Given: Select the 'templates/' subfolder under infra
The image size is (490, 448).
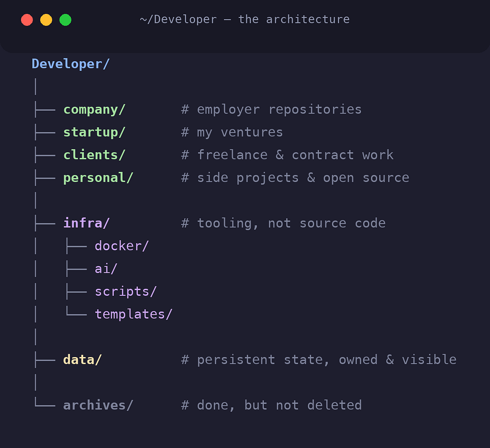Looking at the screenshot, I should point(134,314).
